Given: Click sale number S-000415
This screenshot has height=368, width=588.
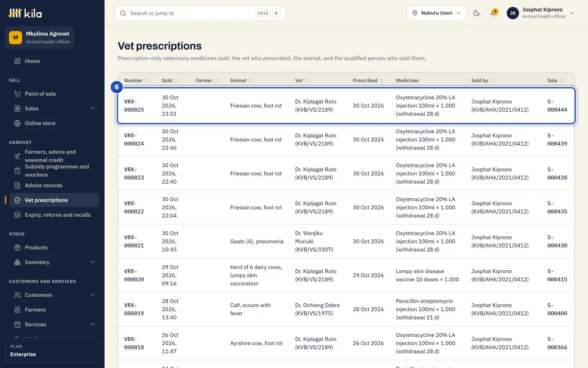Looking at the screenshot, I should tap(557, 275).
